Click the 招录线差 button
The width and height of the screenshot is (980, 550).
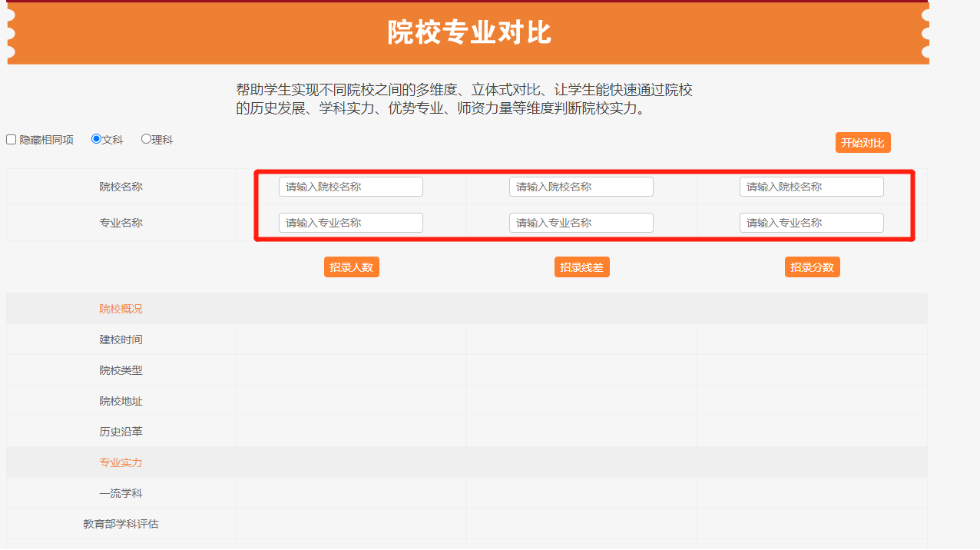[581, 267]
